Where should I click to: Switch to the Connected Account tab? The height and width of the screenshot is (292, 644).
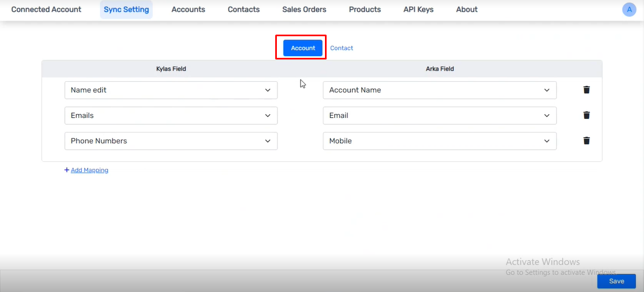47,9
